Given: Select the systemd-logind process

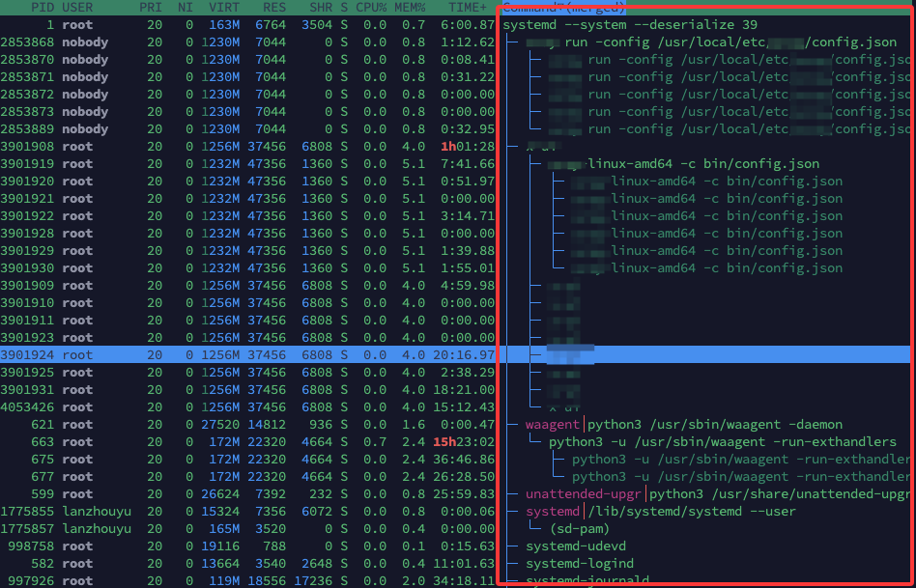Looking at the screenshot, I should [580, 564].
